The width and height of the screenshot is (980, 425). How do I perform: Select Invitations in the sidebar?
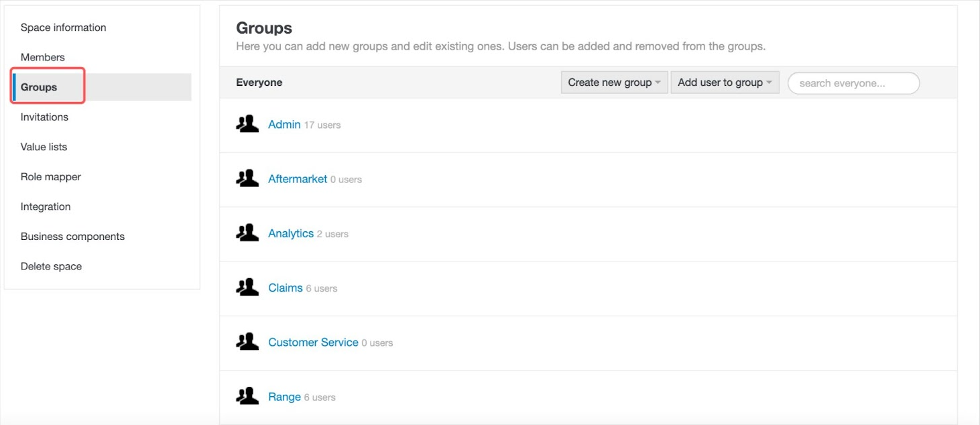coord(45,117)
